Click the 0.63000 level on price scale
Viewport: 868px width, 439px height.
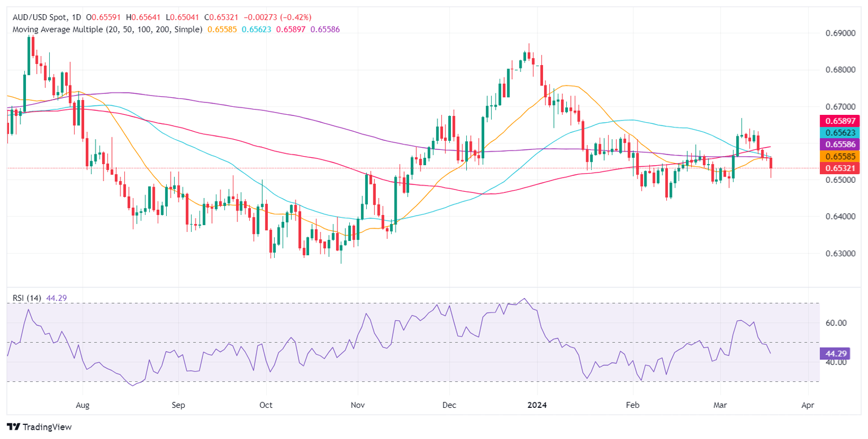(x=838, y=253)
